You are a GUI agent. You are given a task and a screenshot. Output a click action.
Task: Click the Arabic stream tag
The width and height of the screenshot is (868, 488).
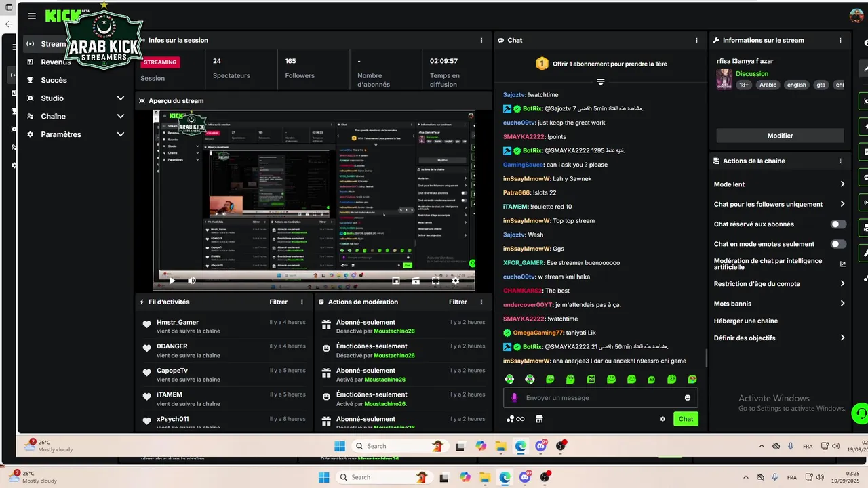(768, 85)
